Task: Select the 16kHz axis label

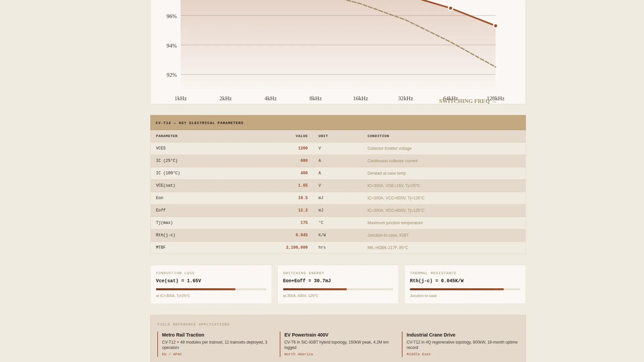Action: click(x=360, y=99)
